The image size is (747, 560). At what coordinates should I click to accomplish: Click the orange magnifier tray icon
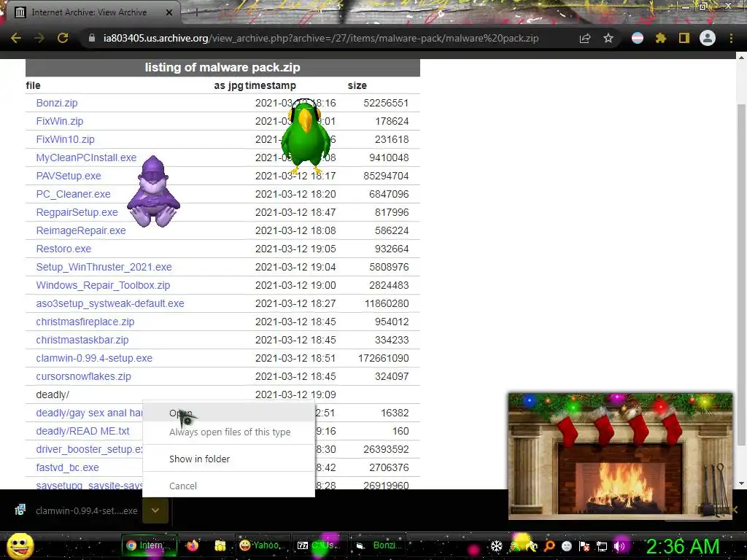[549, 546]
